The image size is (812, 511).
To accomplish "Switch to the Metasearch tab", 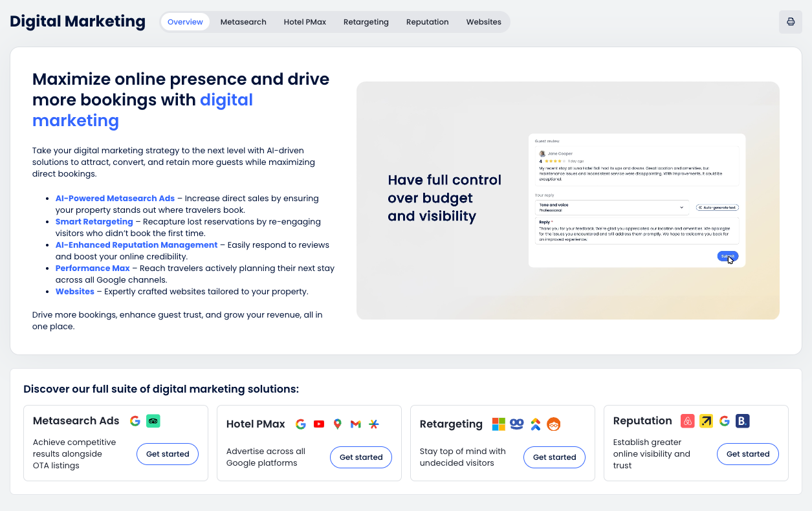I will pyautogui.click(x=243, y=22).
